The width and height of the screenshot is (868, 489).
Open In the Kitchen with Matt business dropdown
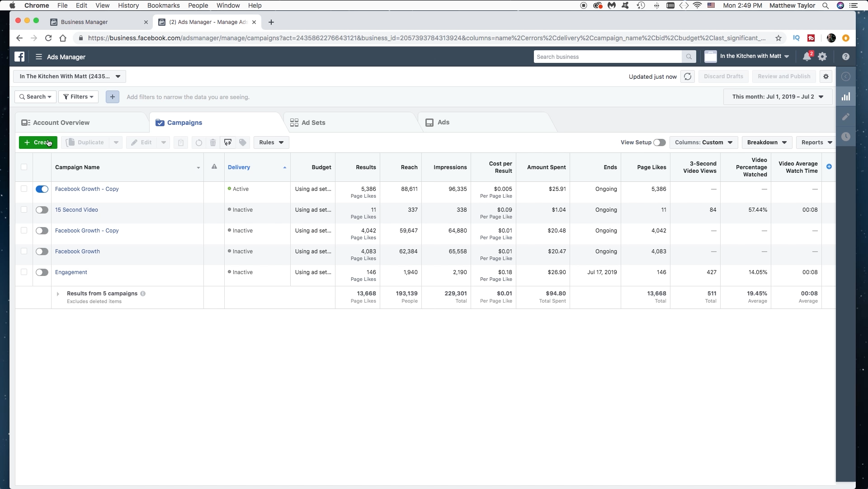click(754, 57)
